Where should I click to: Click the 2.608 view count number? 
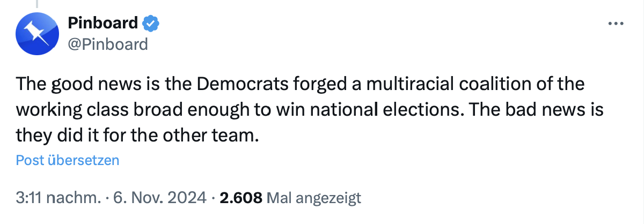pyautogui.click(x=241, y=198)
